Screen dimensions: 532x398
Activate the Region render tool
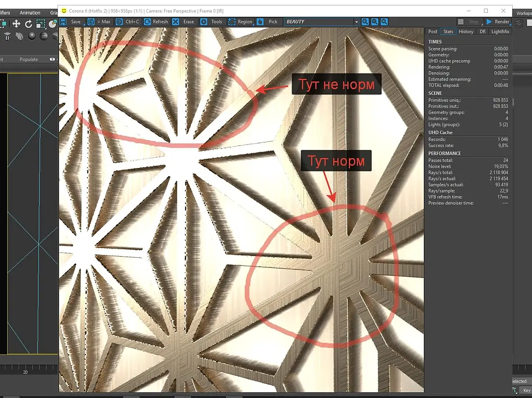click(240, 22)
